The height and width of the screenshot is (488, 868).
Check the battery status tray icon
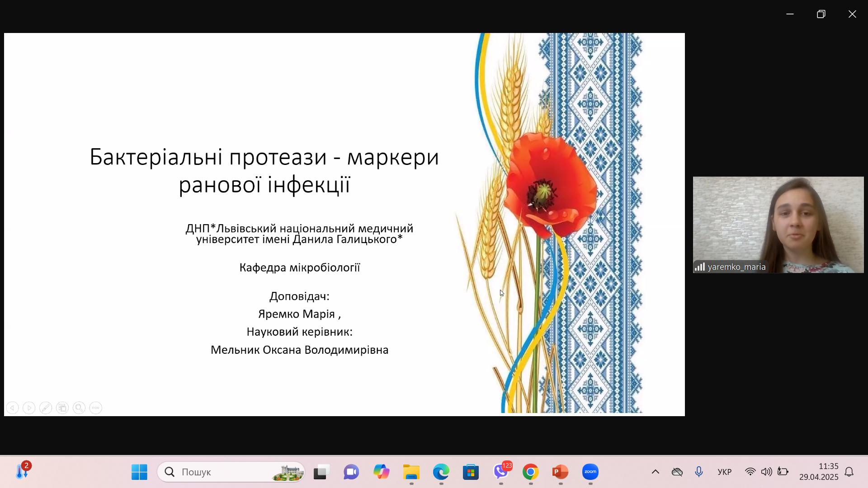(783, 472)
